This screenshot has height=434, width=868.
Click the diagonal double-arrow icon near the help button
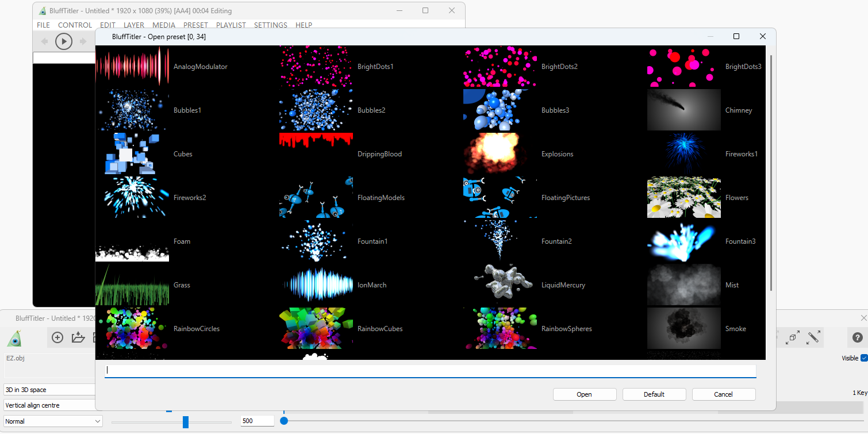(x=813, y=338)
